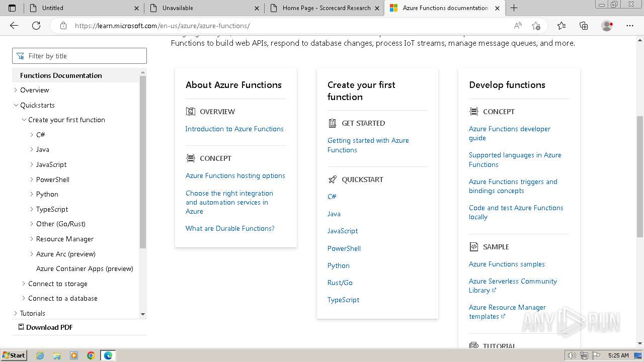Open Azure Container Apps (preview) item
The height and width of the screenshot is (362, 644).
(85, 268)
